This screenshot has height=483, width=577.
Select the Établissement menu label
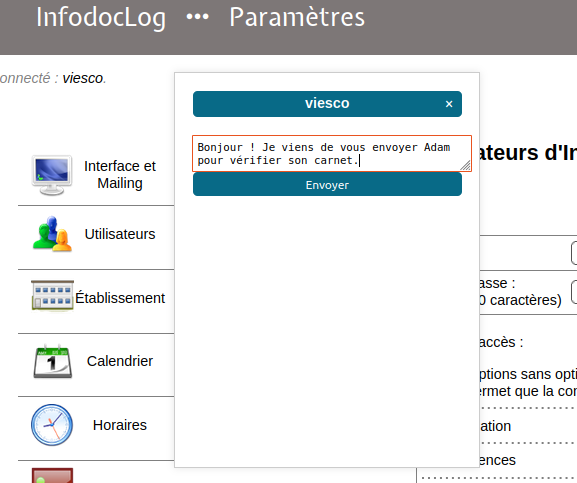(120, 298)
